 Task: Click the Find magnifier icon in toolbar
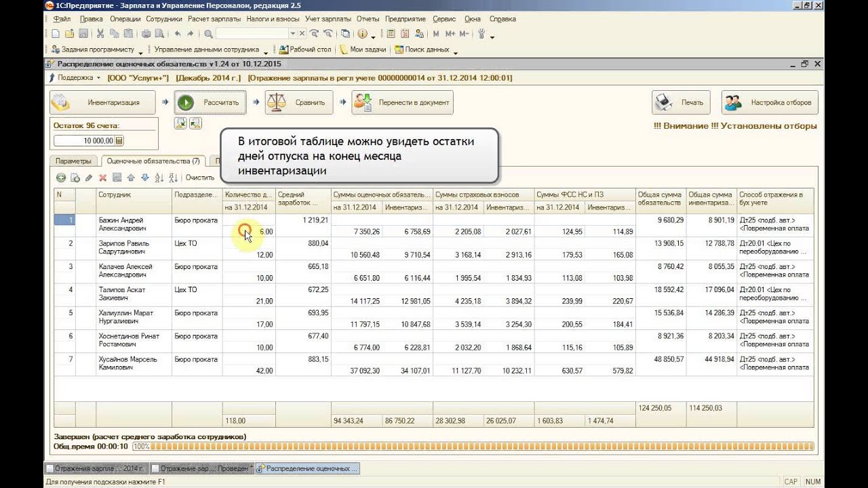click(208, 34)
